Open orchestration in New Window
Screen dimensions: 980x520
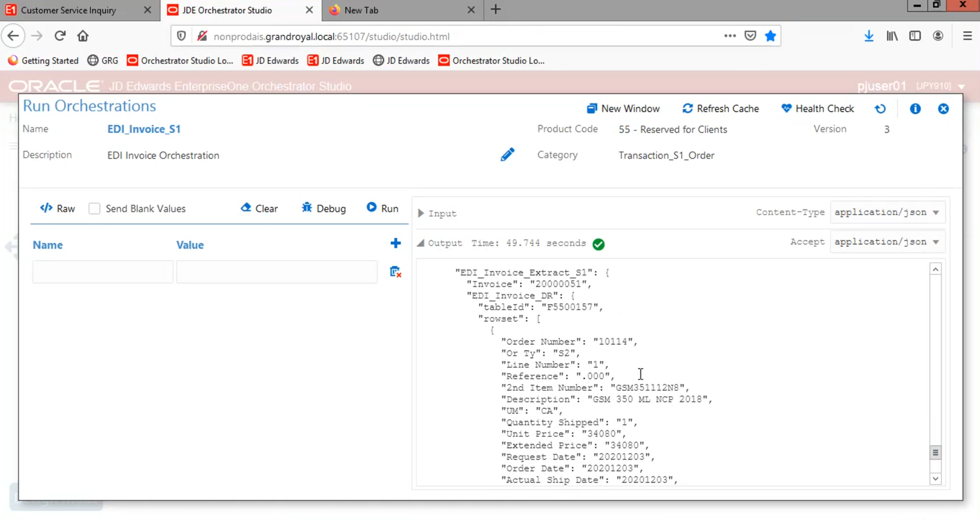623,109
